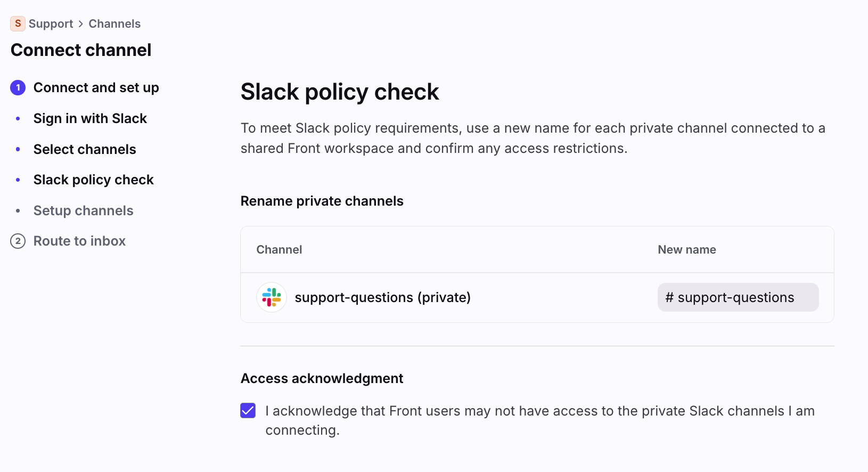Open the Support breadcrumb link
Screen dimensions: 868x472
(x=51, y=24)
